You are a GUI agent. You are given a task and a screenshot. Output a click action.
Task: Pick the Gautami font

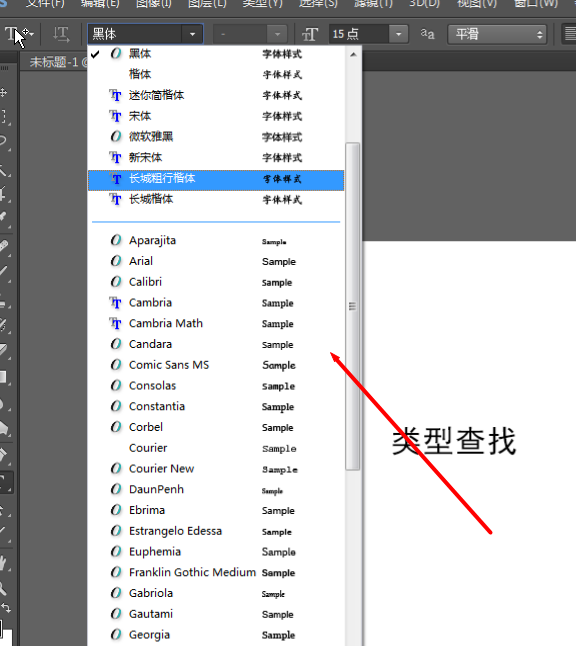point(216,614)
